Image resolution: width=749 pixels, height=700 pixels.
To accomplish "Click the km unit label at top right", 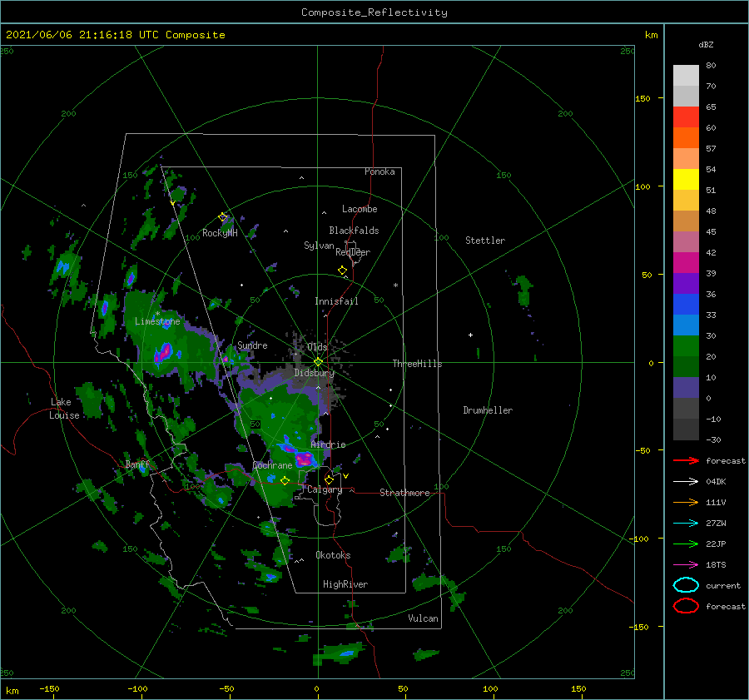I will click(x=651, y=35).
